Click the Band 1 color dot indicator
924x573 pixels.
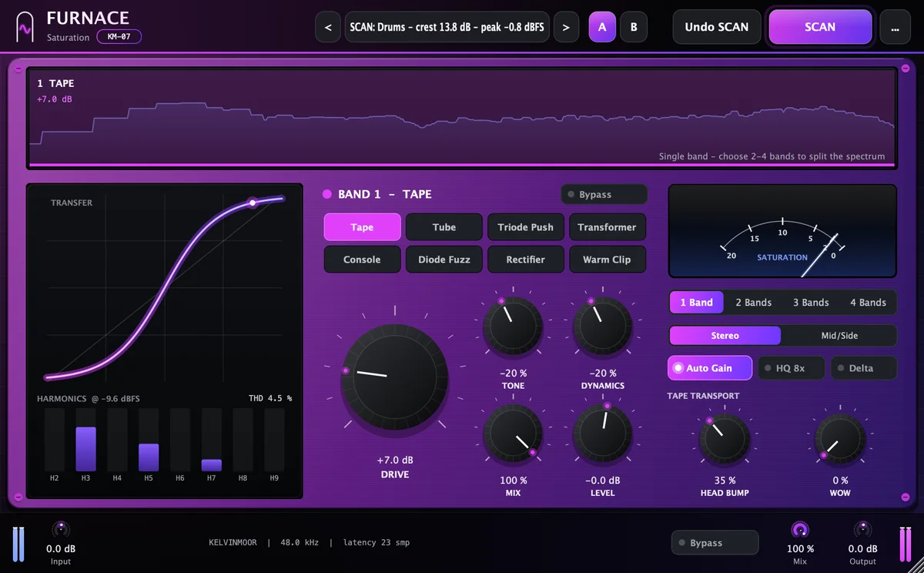(x=327, y=194)
